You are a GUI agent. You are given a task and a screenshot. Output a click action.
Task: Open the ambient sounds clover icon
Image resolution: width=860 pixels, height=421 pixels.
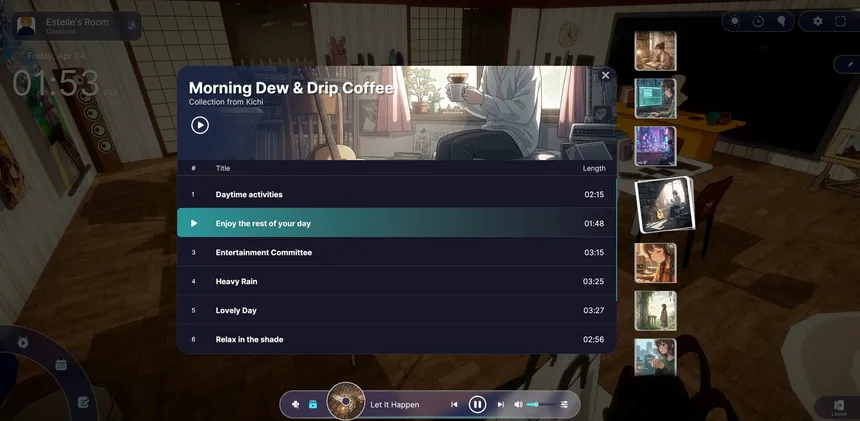click(296, 405)
